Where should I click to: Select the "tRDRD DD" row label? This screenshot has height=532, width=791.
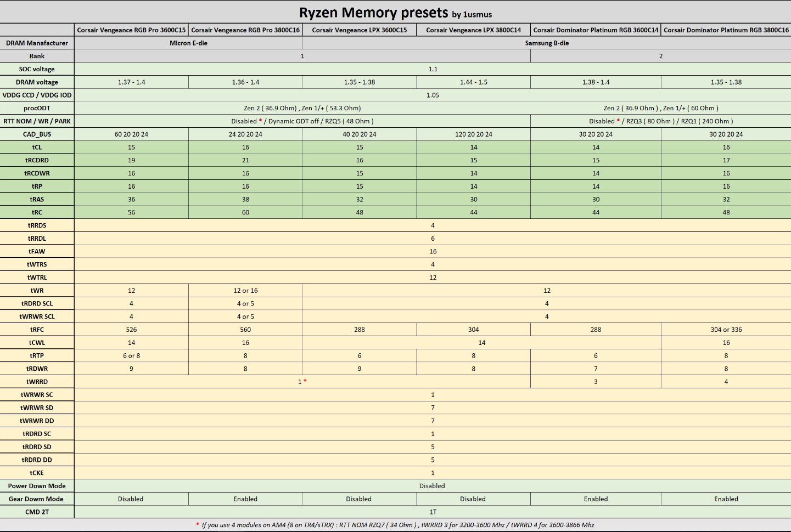click(37, 460)
